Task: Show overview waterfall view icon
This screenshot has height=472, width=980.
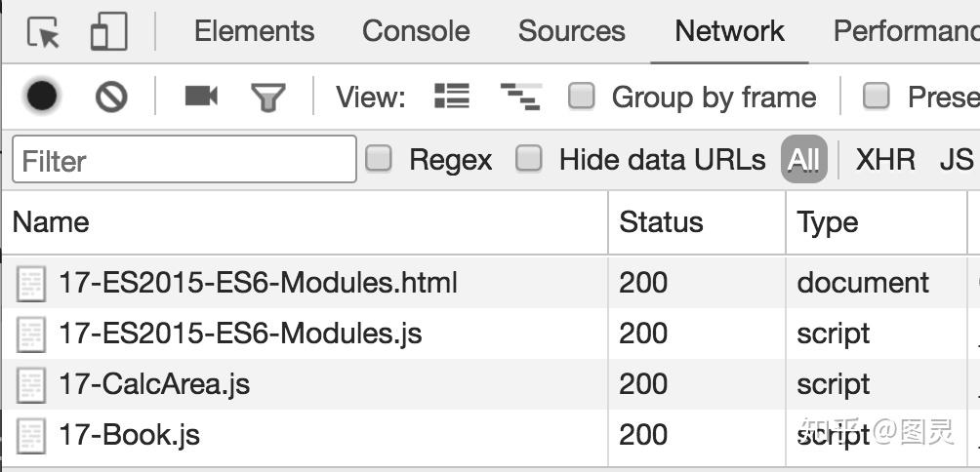Action: point(520,96)
